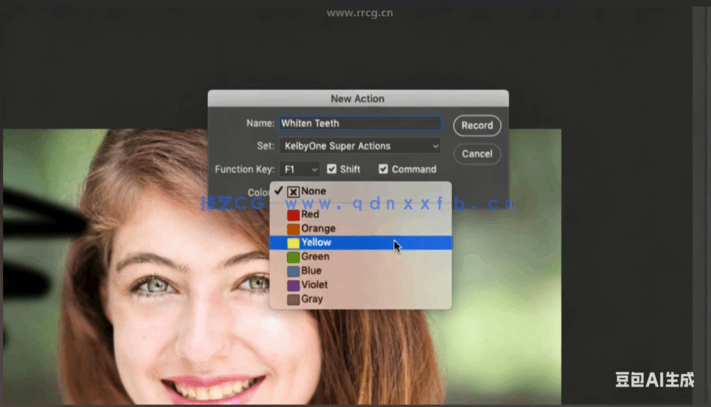This screenshot has height=407, width=711.
Task: Click the green color swatch icon
Action: (x=293, y=257)
